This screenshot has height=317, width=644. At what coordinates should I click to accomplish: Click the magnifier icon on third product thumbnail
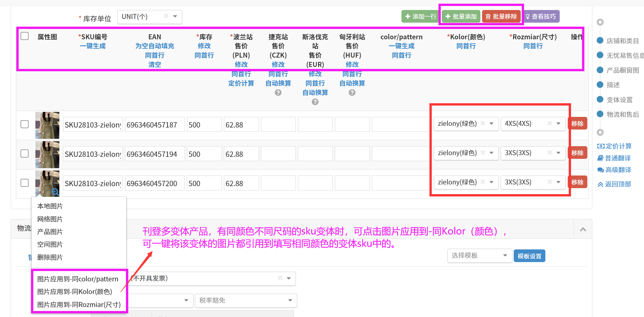55,192
